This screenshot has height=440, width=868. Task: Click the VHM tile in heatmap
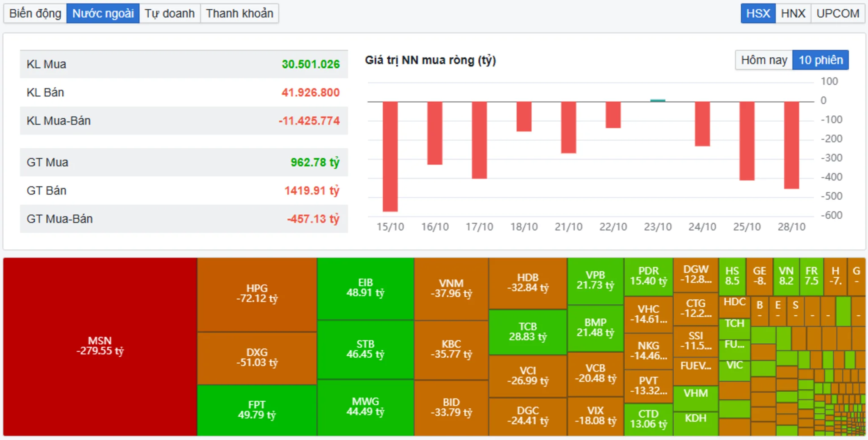click(x=696, y=398)
